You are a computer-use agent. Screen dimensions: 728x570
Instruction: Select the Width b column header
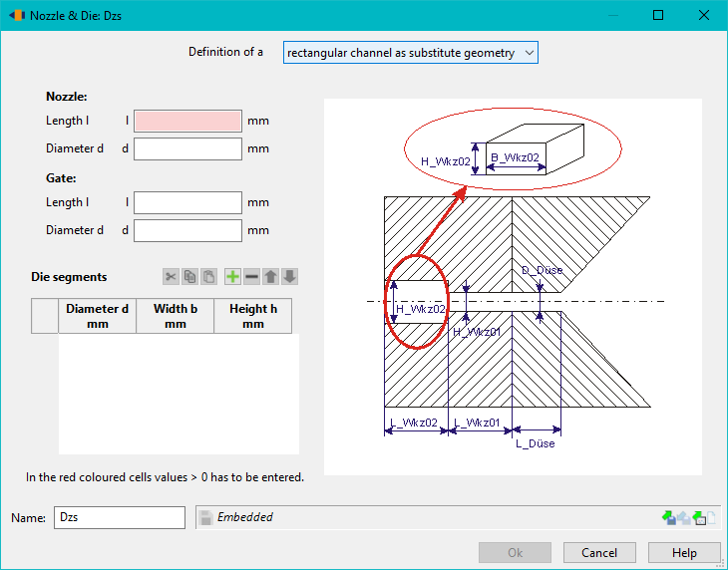pyautogui.click(x=176, y=316)
